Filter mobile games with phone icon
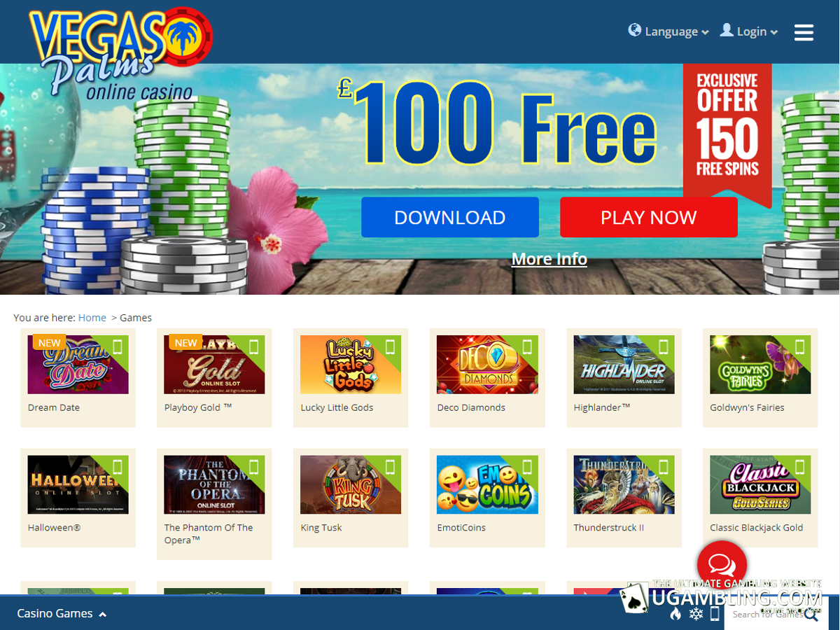 [715, 614]
